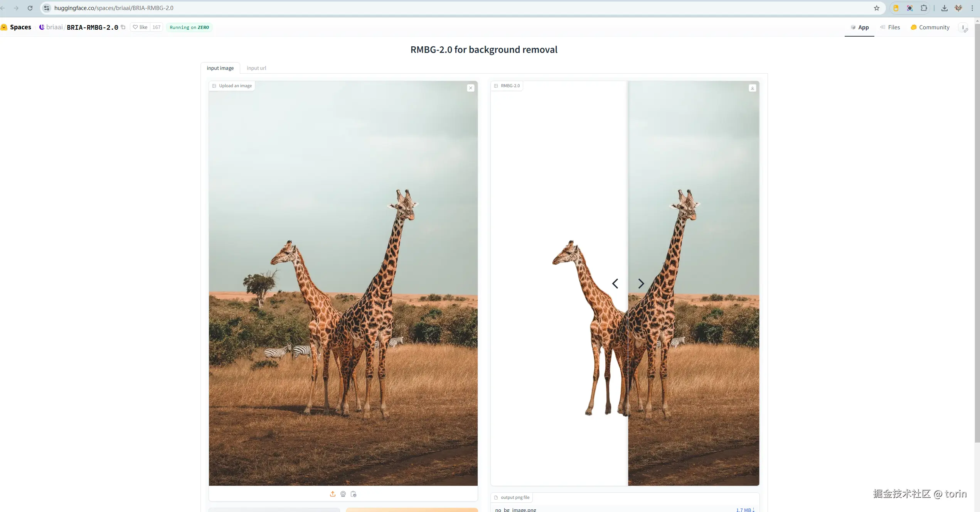Remove the uploaded giraffe image
980x512 pixels.
(471, 88)
